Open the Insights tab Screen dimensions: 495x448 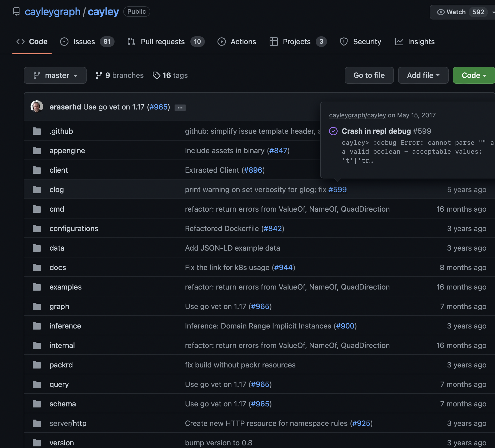(421, 42)
